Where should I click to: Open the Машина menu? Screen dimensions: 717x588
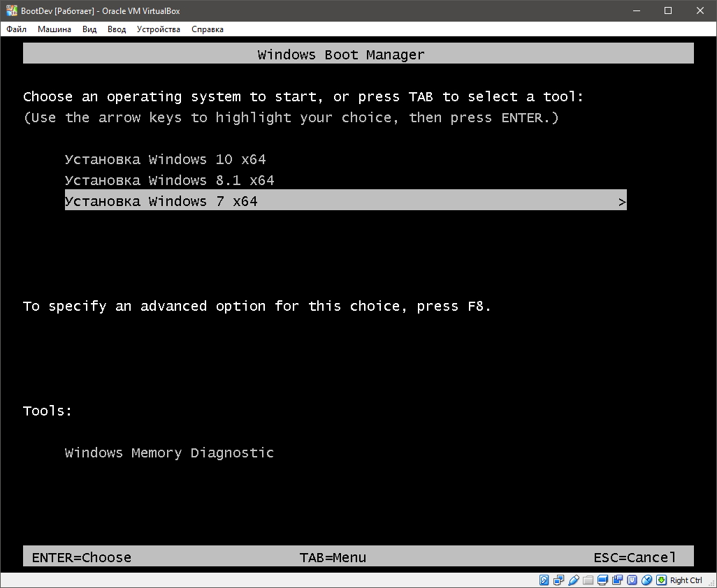tap(55, 29)
